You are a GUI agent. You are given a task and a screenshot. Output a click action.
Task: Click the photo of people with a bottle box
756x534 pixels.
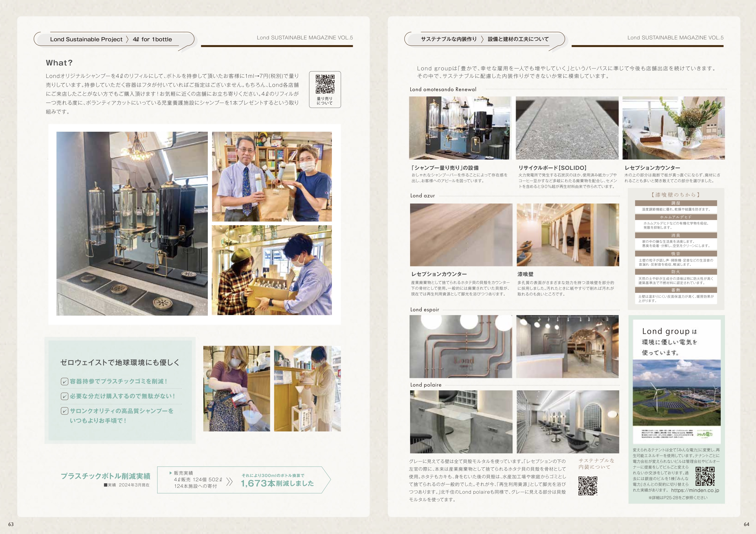click(272, 270)
